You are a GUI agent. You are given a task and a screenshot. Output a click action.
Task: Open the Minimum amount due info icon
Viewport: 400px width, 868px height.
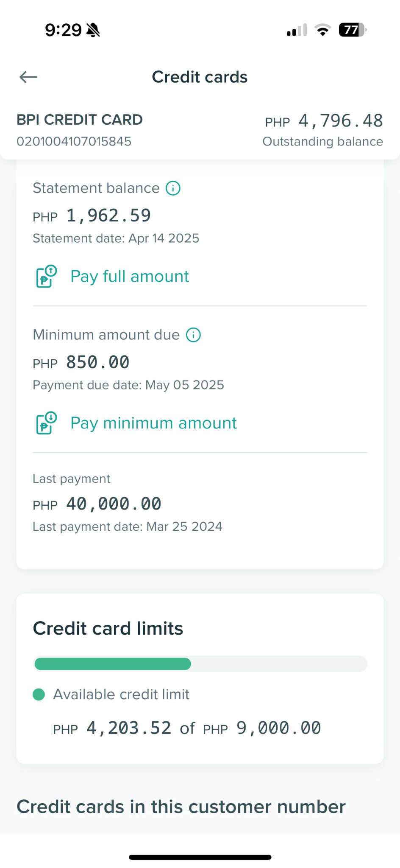tap(194, 335)
